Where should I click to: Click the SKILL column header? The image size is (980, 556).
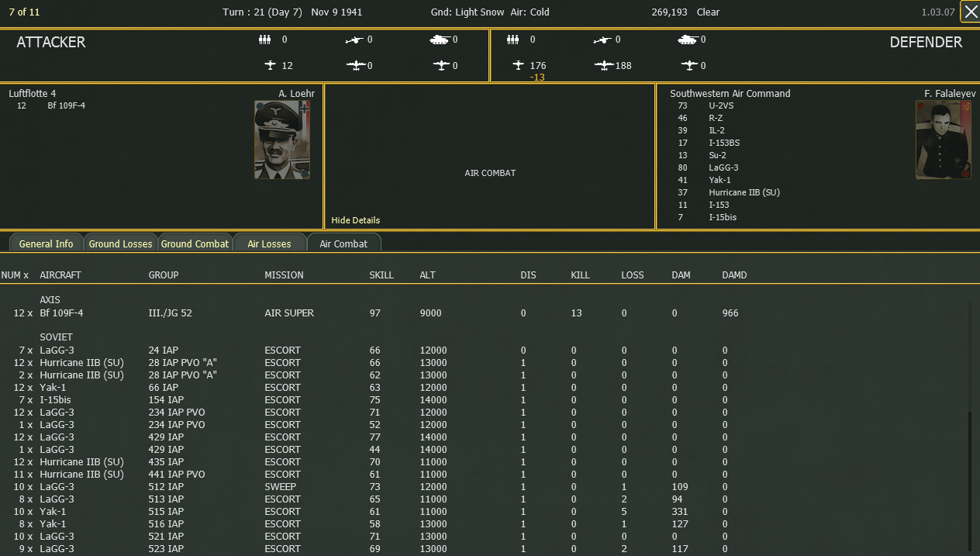click(381, 275)
